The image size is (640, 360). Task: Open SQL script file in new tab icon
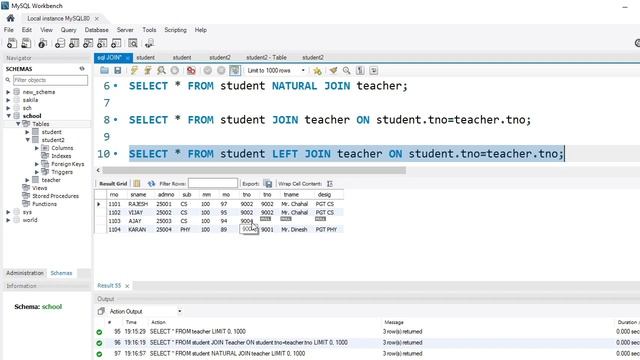coord(26,43)
